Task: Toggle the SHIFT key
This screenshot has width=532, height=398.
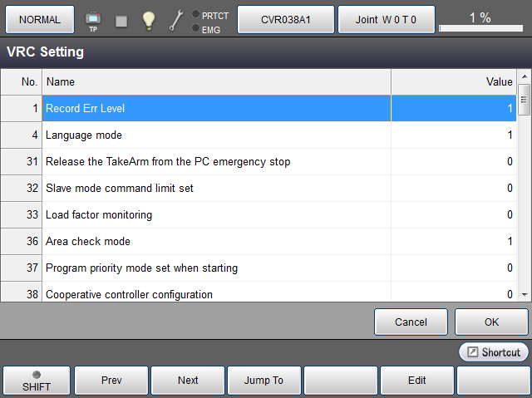Action: pyautogui.click(x=36, y=381)
